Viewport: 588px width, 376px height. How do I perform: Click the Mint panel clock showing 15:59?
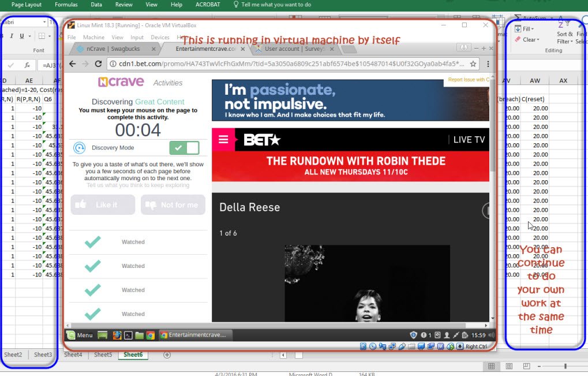pos(478,335)
